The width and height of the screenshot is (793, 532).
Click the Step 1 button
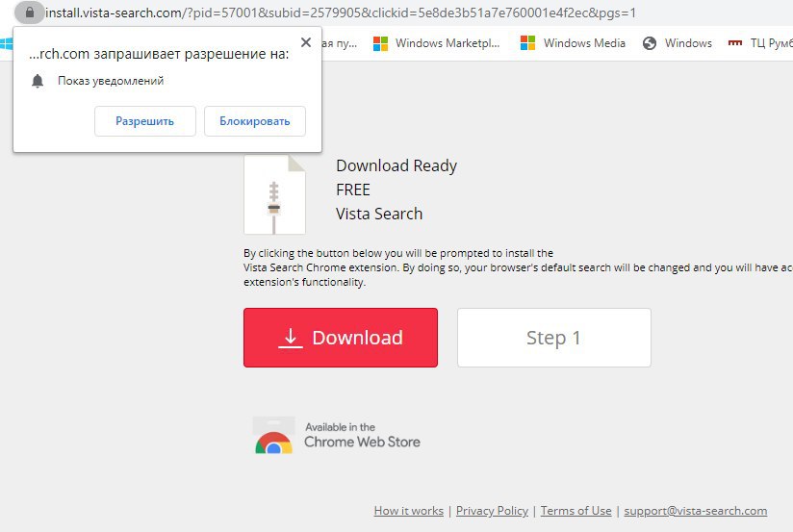[x=553, y=338]
